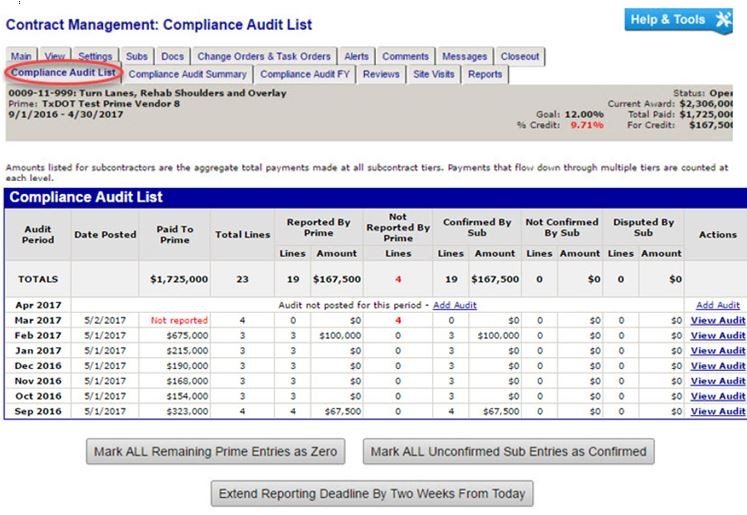Viewport: 747px width, 515px height.
Task: Select the Closeout tab
Action: coord(520,57)
